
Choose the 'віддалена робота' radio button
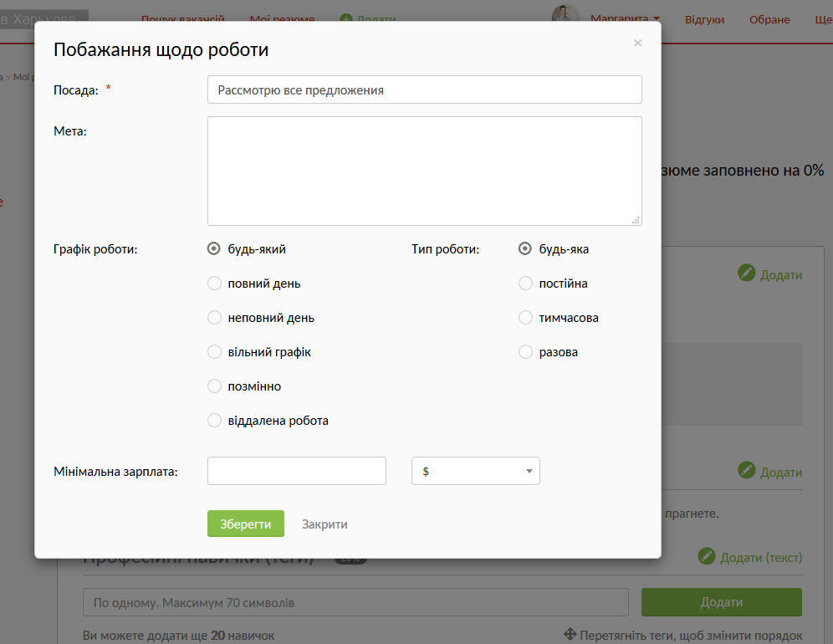coord(214,421)
